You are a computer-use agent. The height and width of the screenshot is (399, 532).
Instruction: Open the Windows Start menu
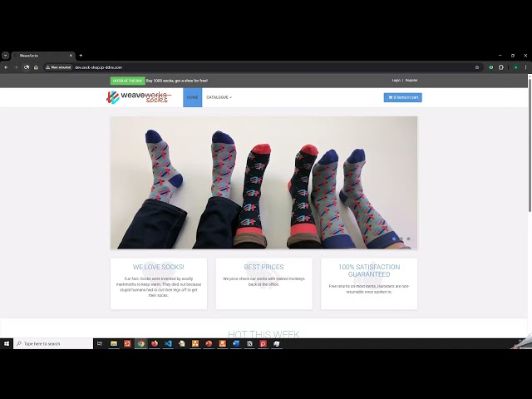(7, 343)
